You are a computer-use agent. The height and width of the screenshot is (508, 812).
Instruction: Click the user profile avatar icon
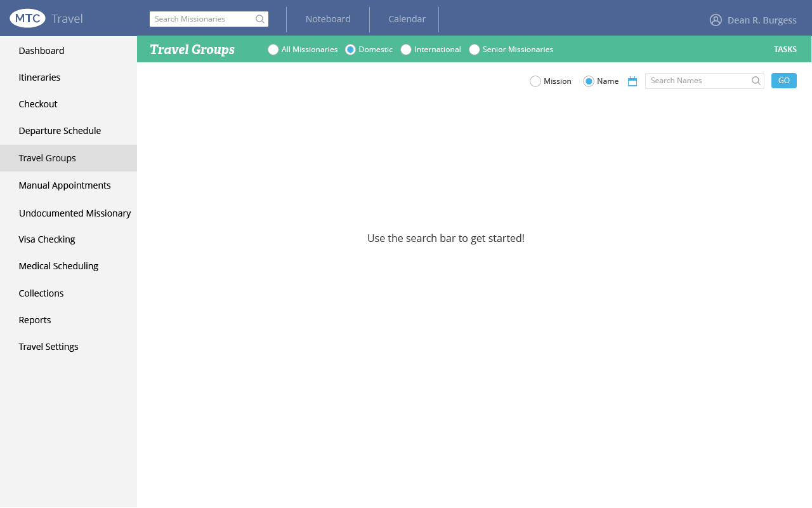point(716,20)
